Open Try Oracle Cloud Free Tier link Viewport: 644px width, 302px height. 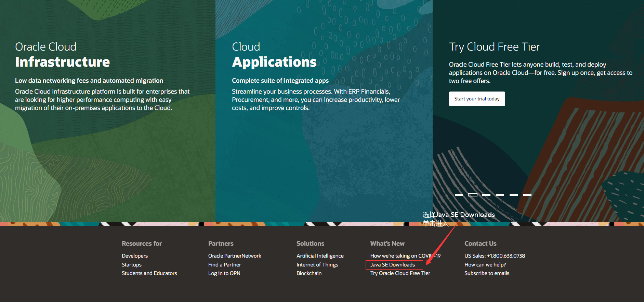pyautogui.click(x=400, y=273)
